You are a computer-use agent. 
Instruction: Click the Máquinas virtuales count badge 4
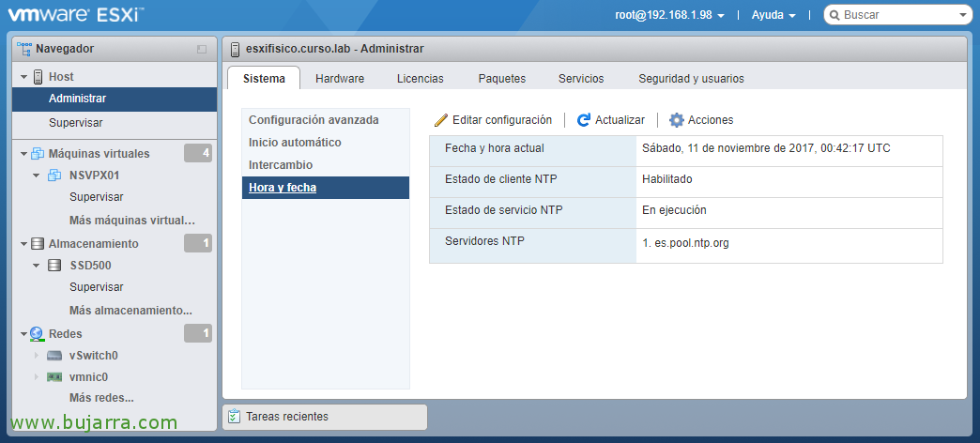(x=198, y=153)
